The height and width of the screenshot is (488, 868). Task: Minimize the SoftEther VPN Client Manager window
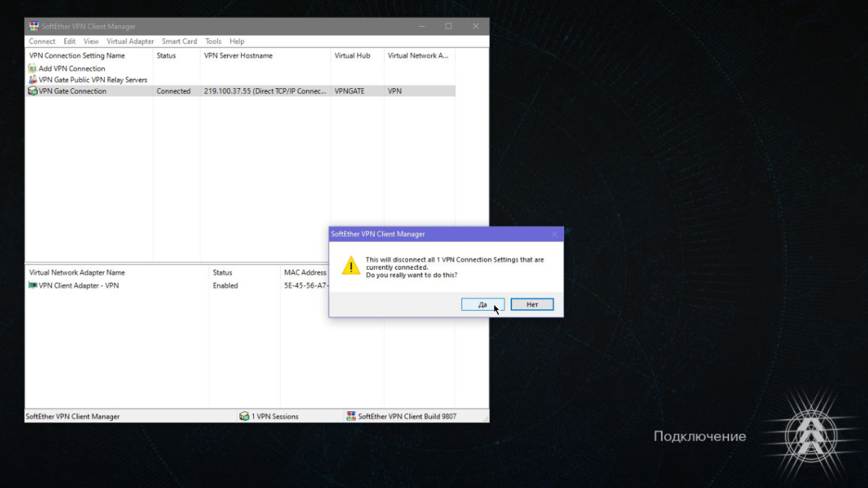[421, 26]
